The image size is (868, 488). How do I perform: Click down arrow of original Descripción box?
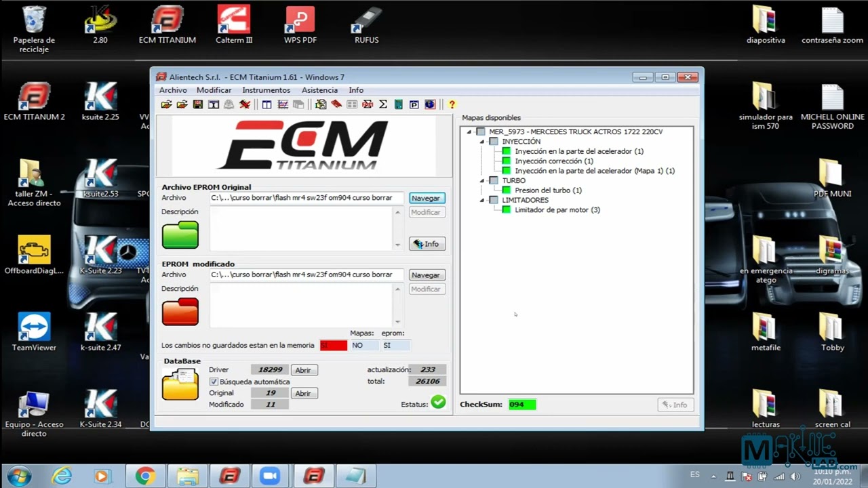click(397, 245)
